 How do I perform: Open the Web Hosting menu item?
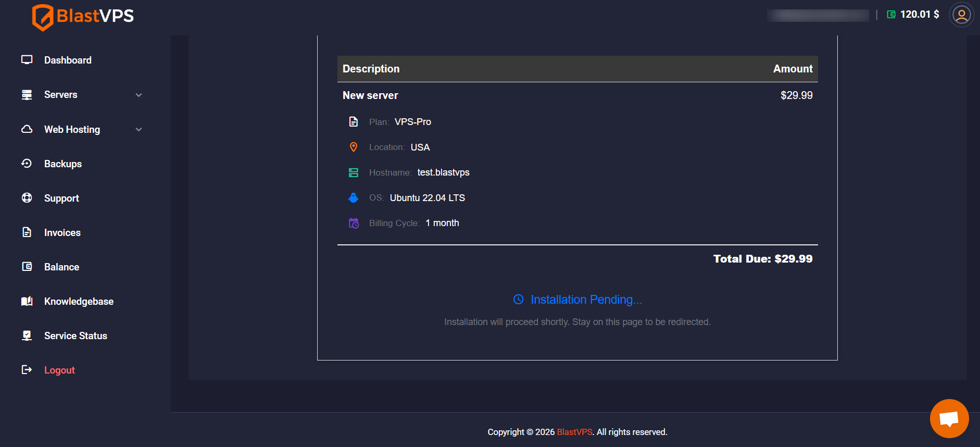point(72,130)
